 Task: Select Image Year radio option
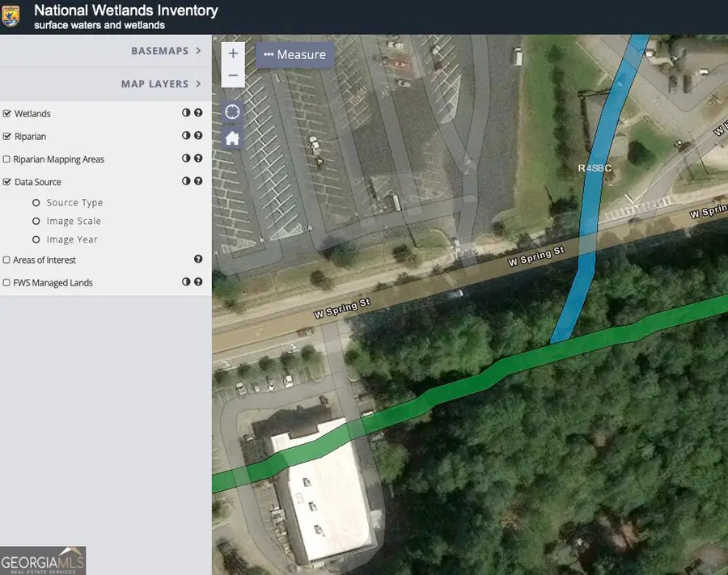(x=36, y=239)
